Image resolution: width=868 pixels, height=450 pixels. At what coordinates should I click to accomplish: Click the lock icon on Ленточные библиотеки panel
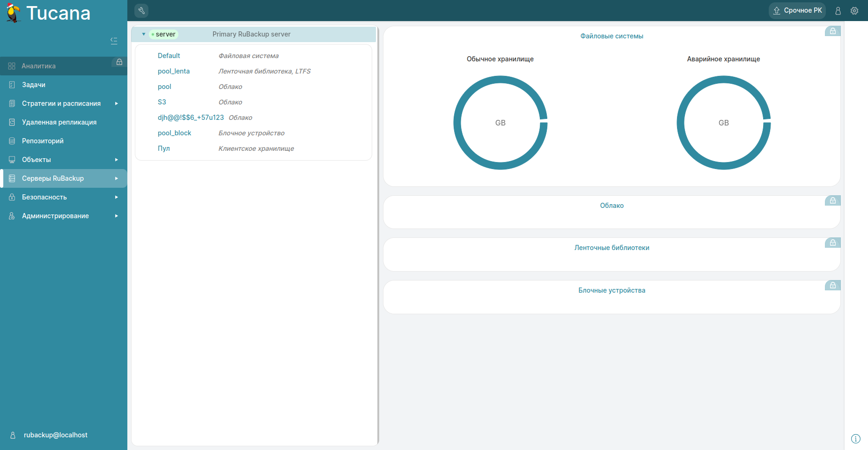click(x=833, y=243)
